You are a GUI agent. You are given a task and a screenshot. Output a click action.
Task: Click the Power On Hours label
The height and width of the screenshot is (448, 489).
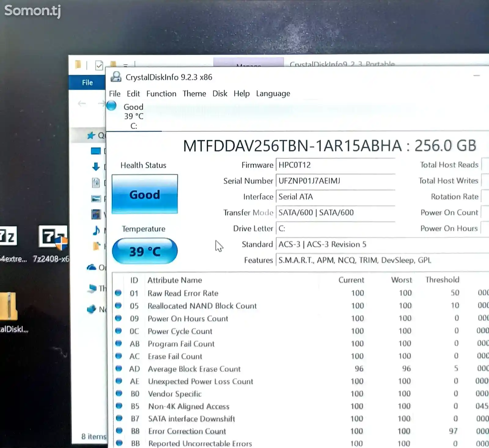[449, 228]
